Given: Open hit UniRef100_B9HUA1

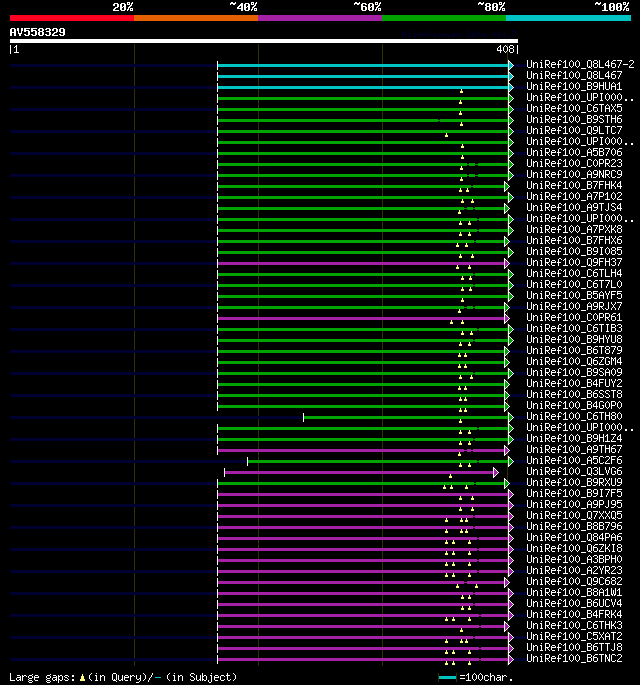Looking at the screenshot, I should tap(574, 86).
